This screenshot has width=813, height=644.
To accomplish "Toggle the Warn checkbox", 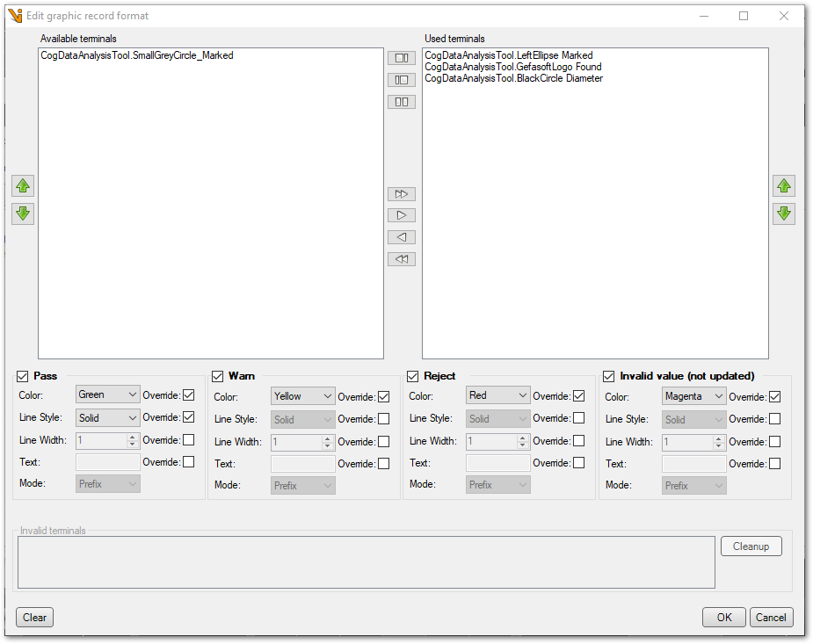I will (217, 376).
